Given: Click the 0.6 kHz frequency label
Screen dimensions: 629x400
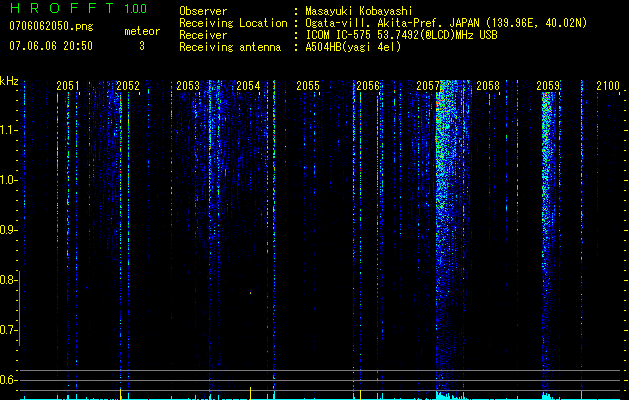Looking at the screenshot, I should coord(8,380).
